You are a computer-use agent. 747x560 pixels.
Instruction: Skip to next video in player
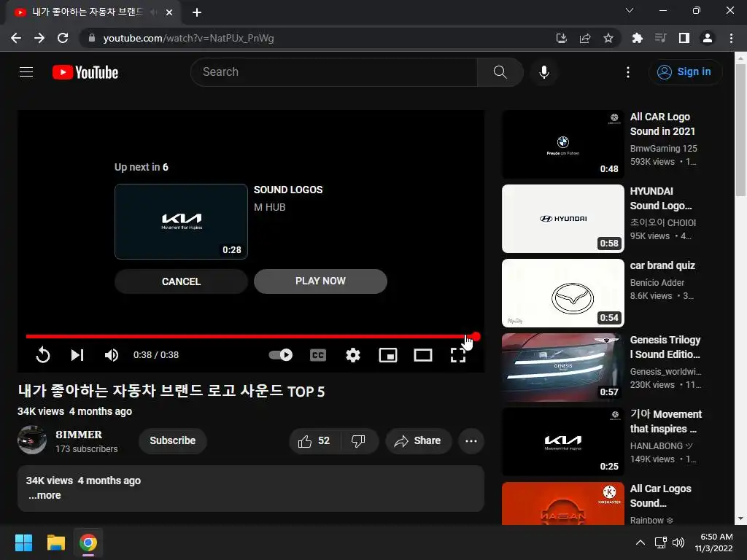point(77,355)
